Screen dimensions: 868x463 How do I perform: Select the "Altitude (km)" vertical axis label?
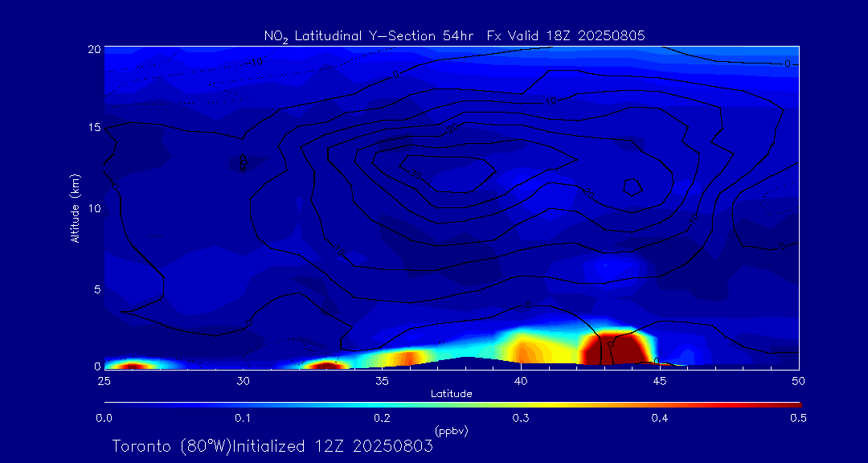[x=75, y=208]
